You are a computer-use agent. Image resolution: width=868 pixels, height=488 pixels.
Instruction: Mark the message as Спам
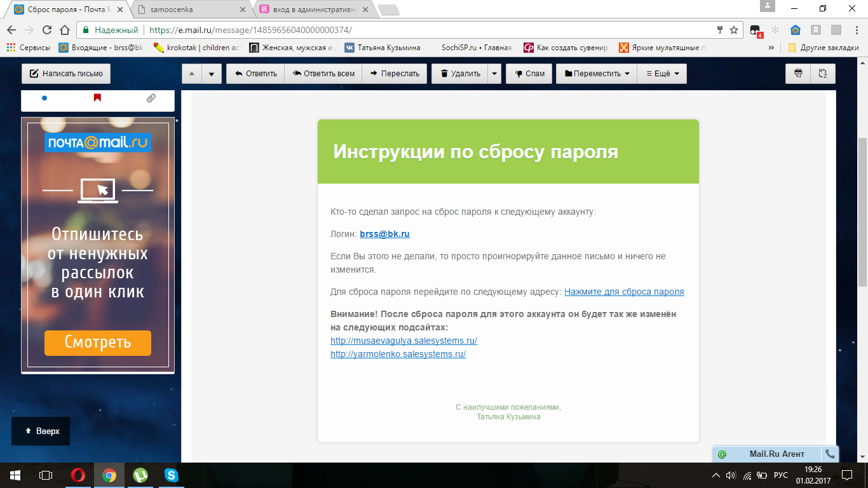pyautogui.click(x=529, y=74)
